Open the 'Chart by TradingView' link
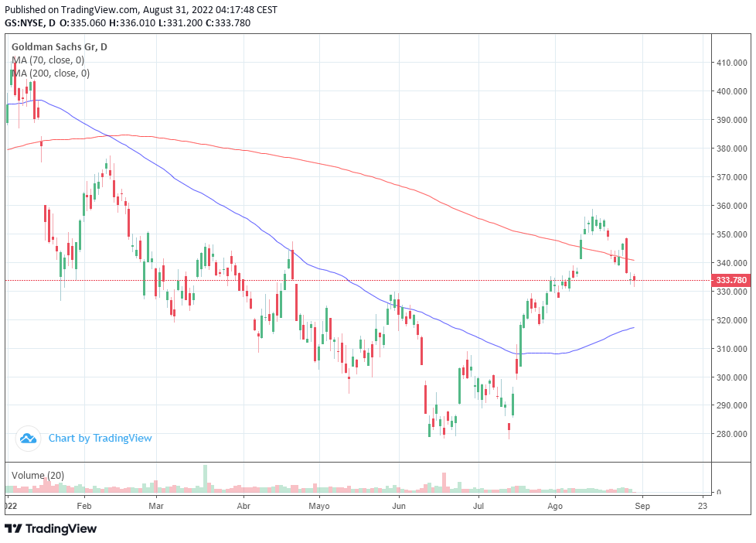The width and height of the screenshot is (756, 543). (100, 439)
